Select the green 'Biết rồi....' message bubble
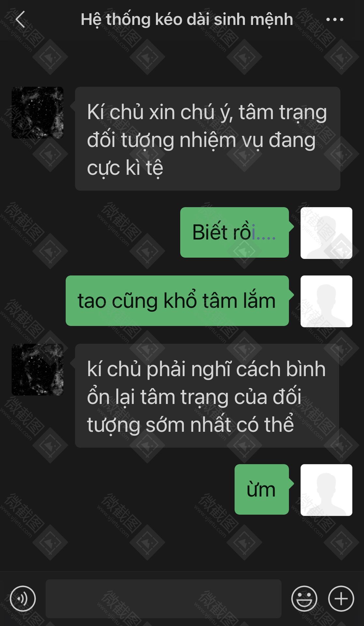This screenshot has height=626, width=364. click(235, 232)
